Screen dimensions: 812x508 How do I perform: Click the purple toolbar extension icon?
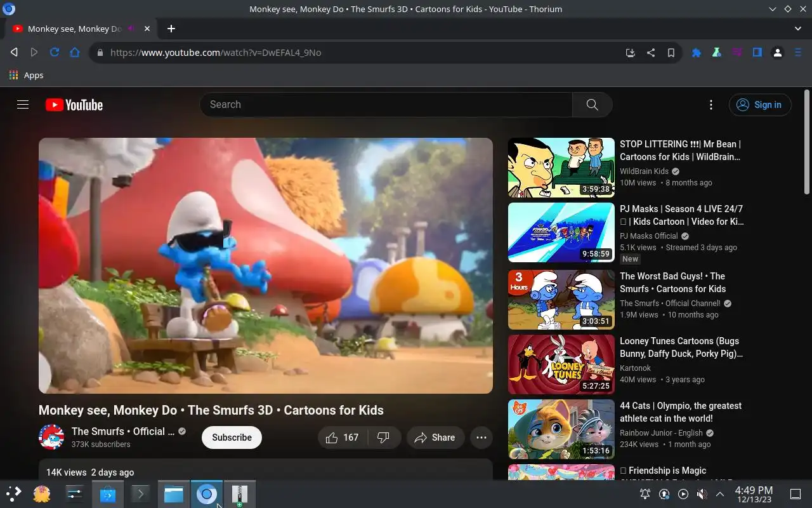[737, 53]
